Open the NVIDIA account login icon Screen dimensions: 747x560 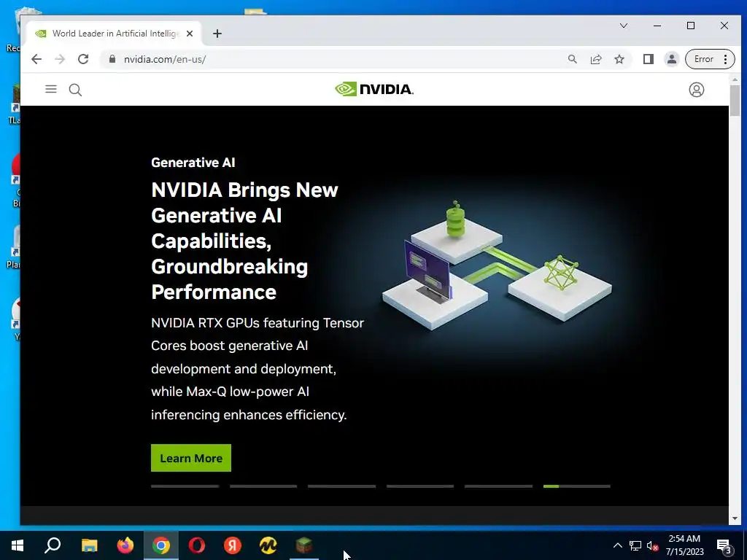696,90
